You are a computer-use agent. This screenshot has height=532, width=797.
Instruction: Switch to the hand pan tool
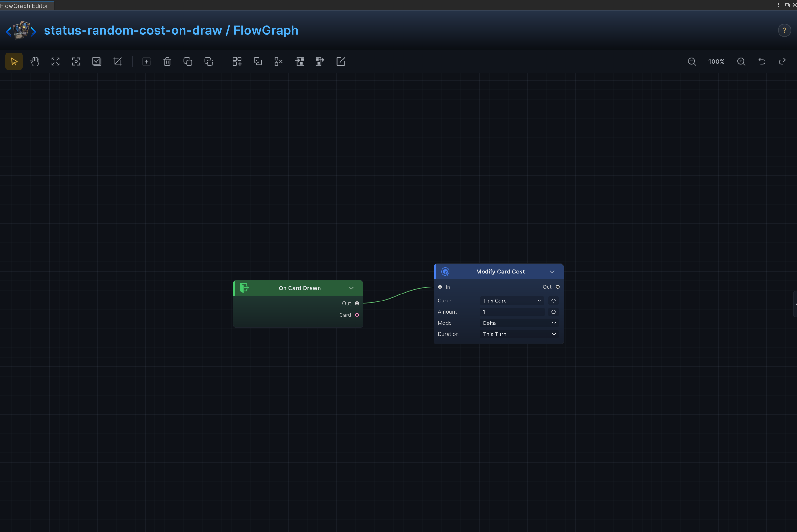pyautogui.click(x=35, y=61)
